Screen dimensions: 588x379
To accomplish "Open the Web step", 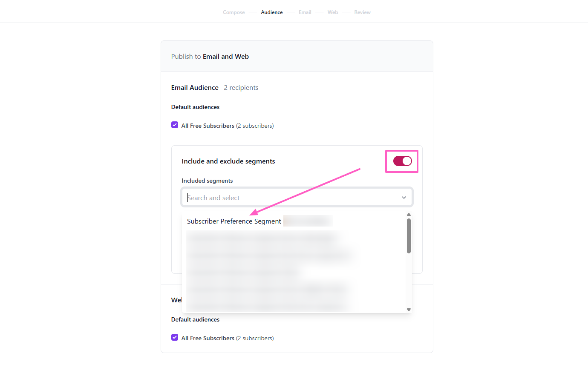I will coord(332,12).
